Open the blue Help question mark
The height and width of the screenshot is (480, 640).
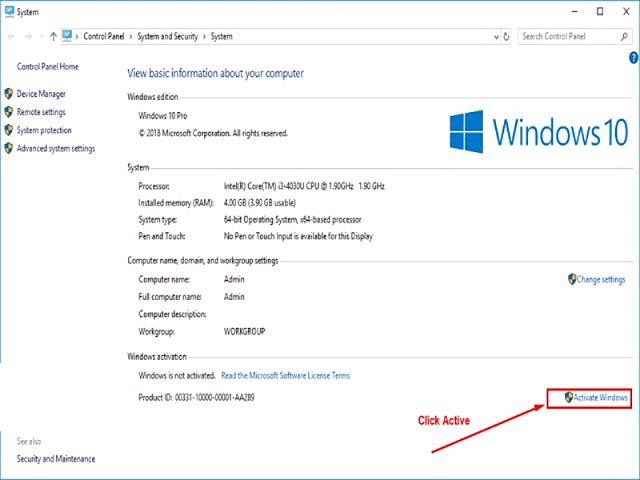pyautogui.click(x=633, y=58)
